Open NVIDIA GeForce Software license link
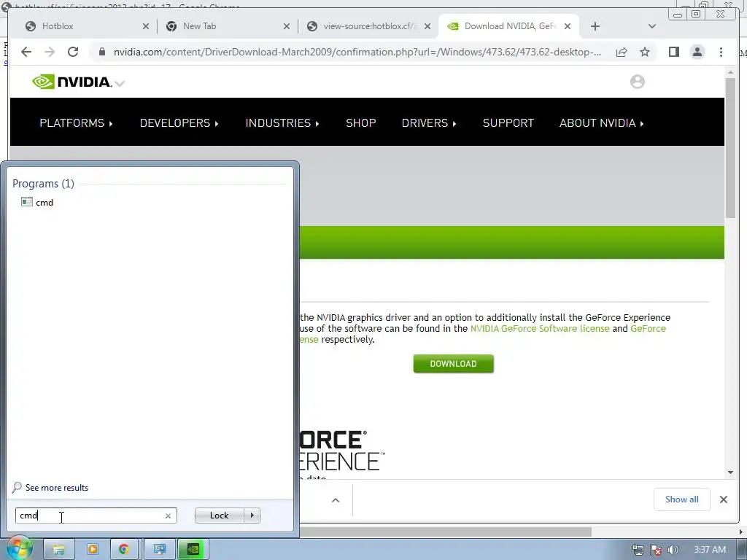The image size is (747, 560). pyautogui.click(x=540, y=329)
